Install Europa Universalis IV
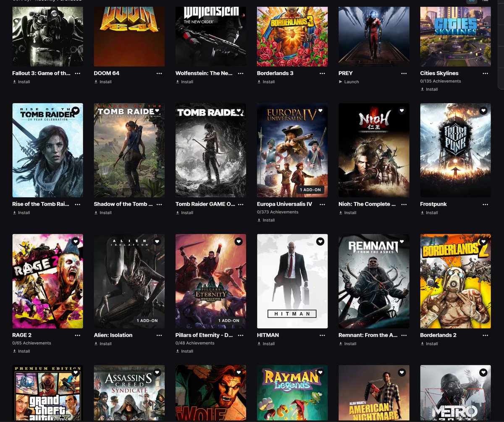 (x=266, y=220)
